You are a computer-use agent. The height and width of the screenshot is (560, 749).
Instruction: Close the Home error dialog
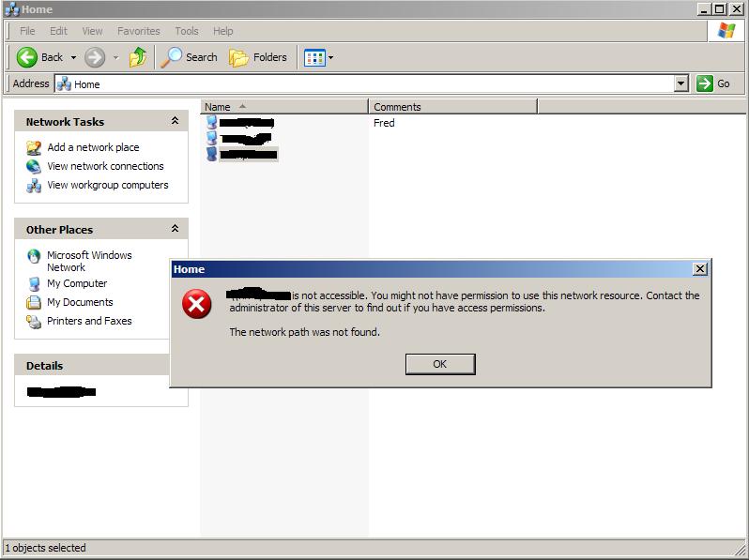pyautogui.click(x=700, y=269)
